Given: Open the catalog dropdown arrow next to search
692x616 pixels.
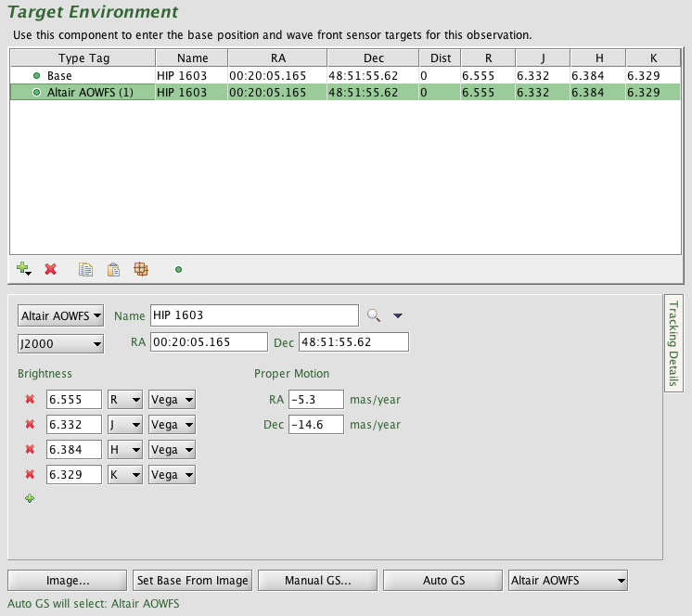Looking at the screenshot, I should point(398,315).
